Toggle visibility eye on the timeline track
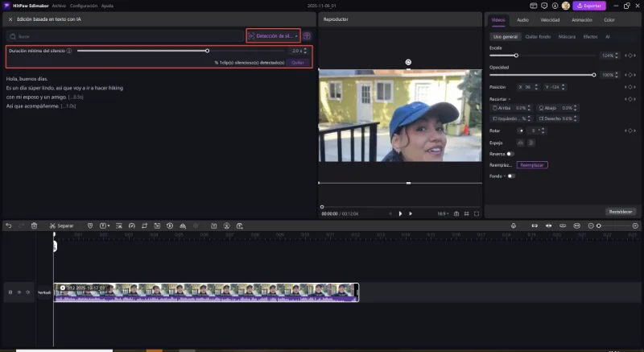The height and width of the screenshot is (352, 644). point(19,292)
